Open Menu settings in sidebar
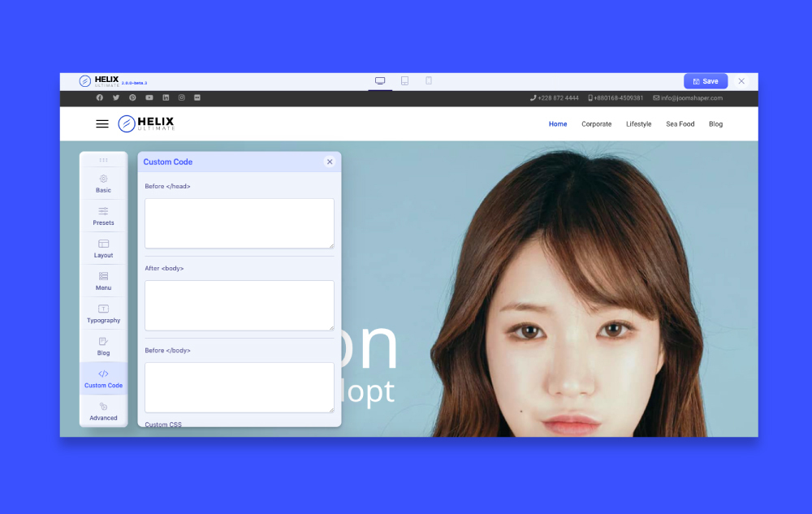Screen dimensions: 812x514 tap(104, 282)
